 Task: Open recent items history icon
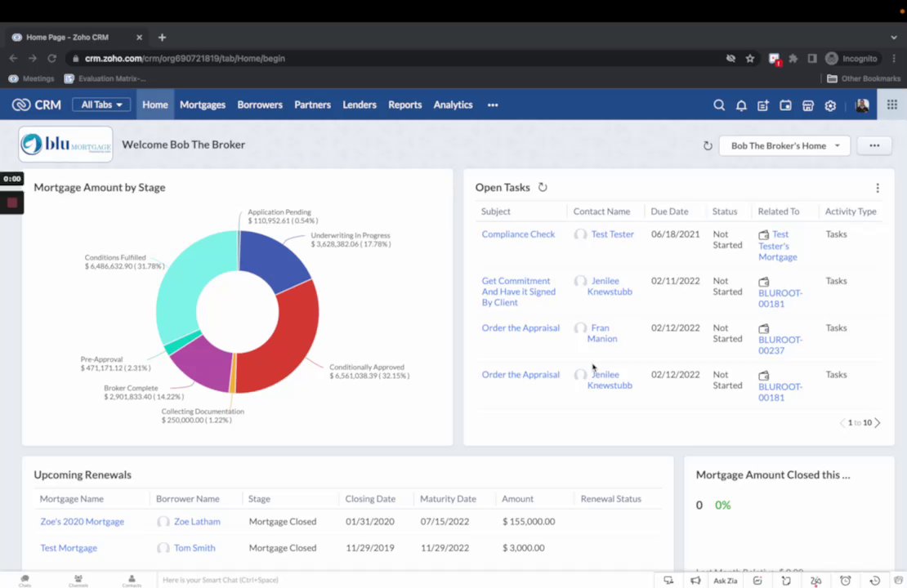875,580
